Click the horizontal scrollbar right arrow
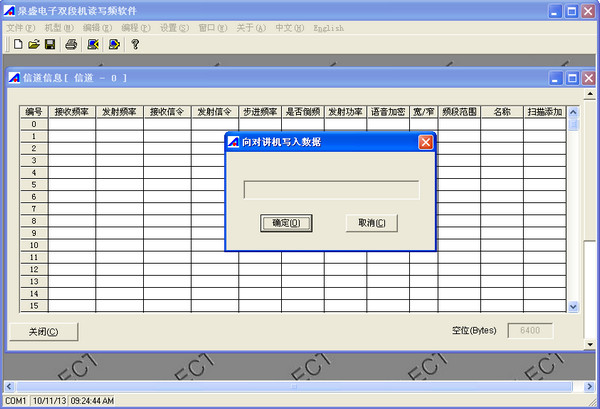600x409 pixels. click(x=590, y=386)
